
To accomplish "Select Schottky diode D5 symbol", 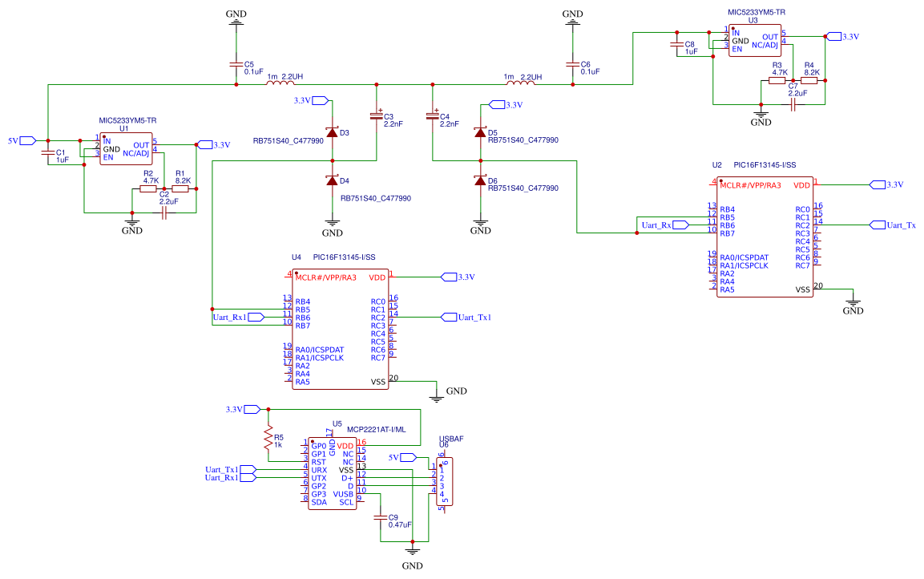I will point(480,132).
